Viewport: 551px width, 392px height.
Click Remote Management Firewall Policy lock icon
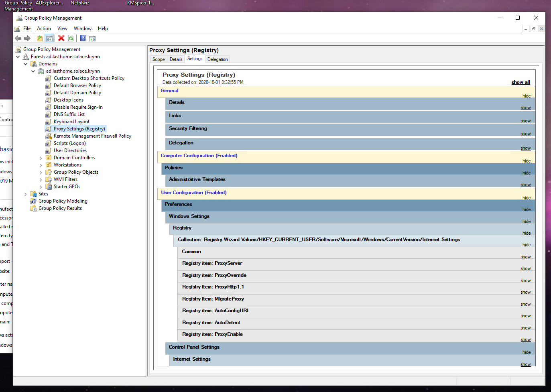(49, 136)
